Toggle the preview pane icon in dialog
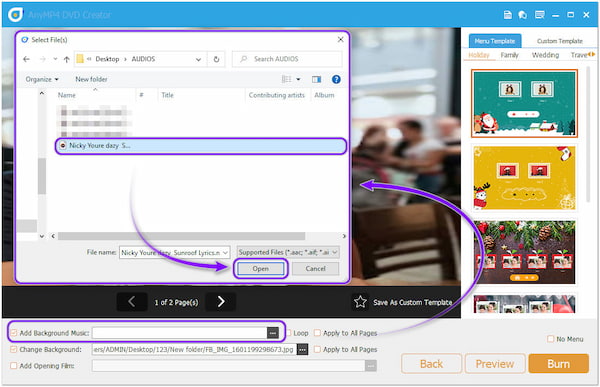Viewport: 600px width, 387px height. (316, 79)
